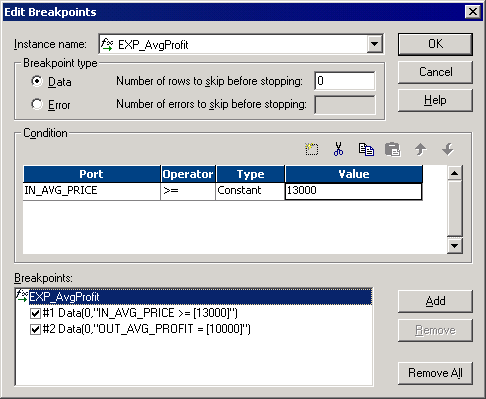This screenshot has width=486, height=399.
Task: Click the >= operator cell
Action: [x=188, y=191]
